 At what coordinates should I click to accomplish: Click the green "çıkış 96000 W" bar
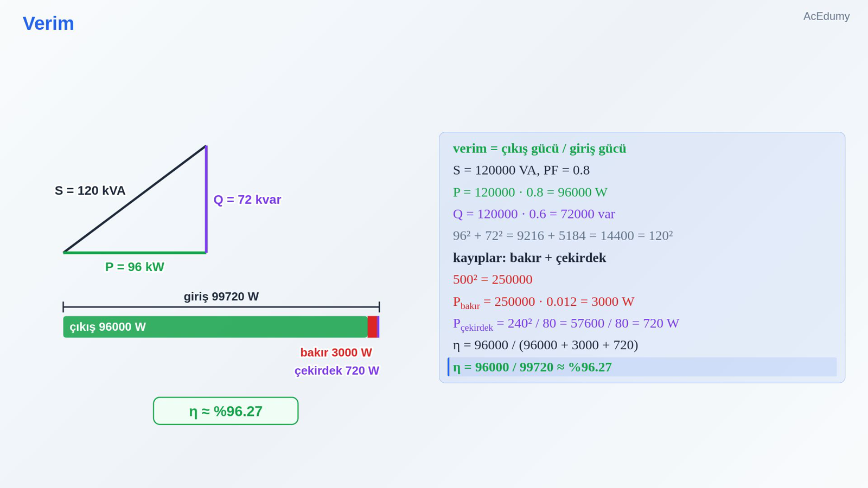(x=215, y=327)
